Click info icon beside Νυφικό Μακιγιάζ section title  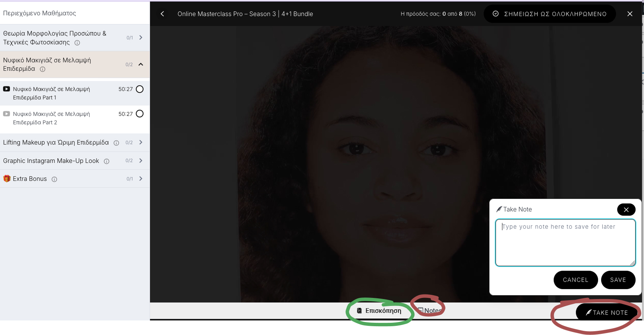(42, 69)
